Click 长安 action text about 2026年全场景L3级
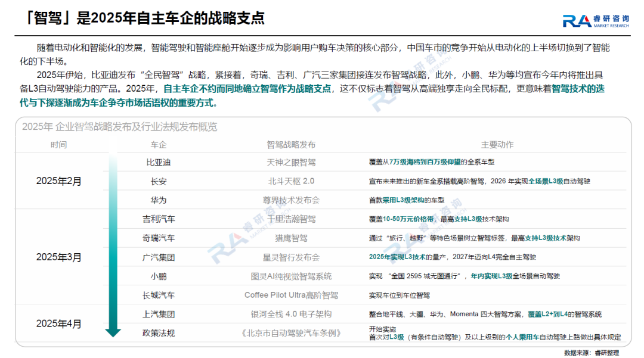Screen dimensions: 644x358 tap(479, 181)
